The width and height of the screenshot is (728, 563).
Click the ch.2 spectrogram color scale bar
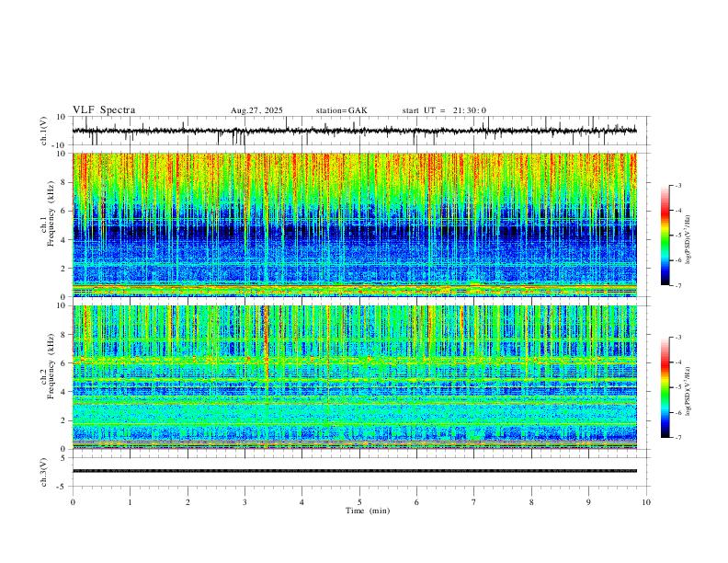[665, 387]
